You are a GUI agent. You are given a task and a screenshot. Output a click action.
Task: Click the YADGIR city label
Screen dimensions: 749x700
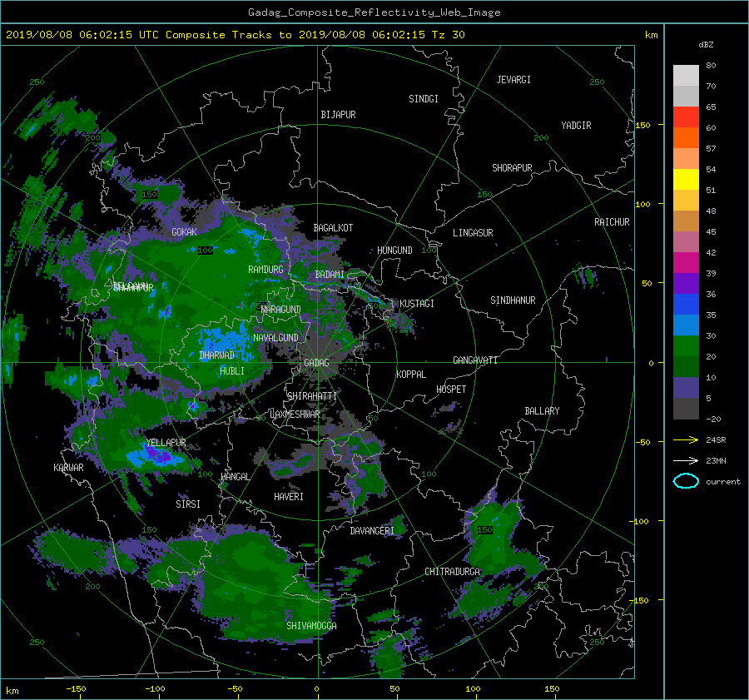point(576,126)
